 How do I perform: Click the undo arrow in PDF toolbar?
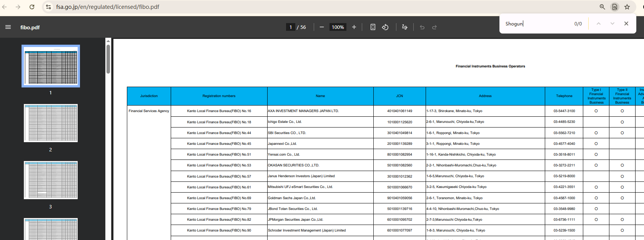click(422, 27)
